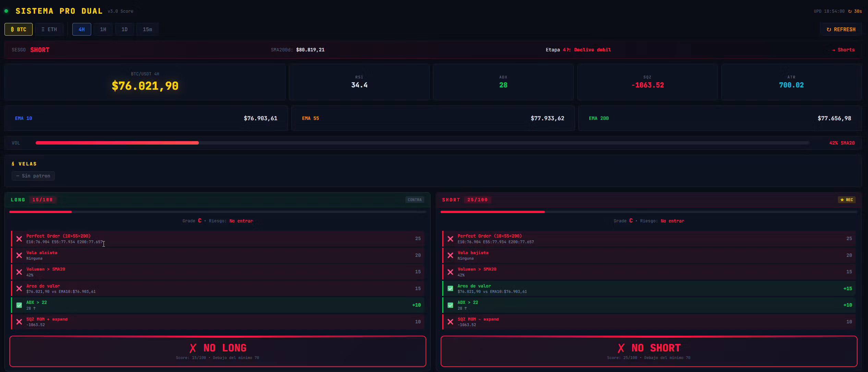The height and width of the screenshot is (372, 868).
Task: Click the X icon in the NO SHORT box
Action: [621, 348]
